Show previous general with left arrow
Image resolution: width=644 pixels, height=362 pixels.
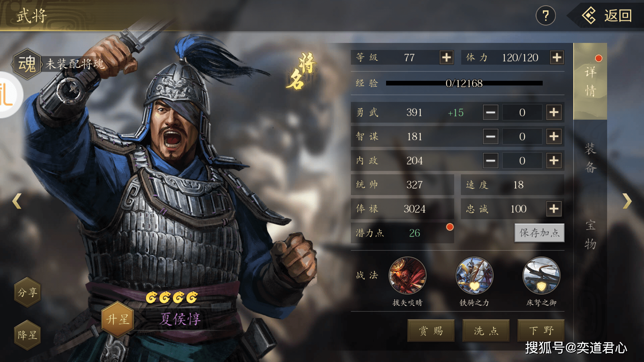tap(17, 201)
